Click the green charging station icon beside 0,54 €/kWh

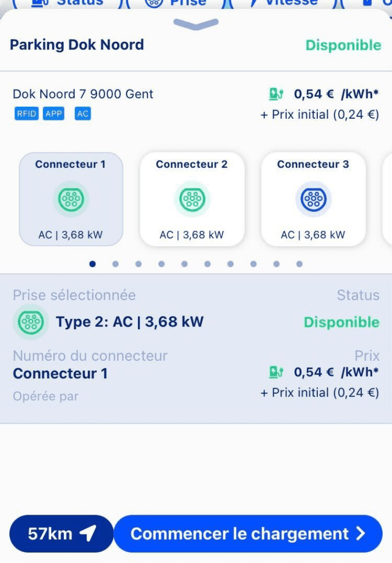click(275, 93)
